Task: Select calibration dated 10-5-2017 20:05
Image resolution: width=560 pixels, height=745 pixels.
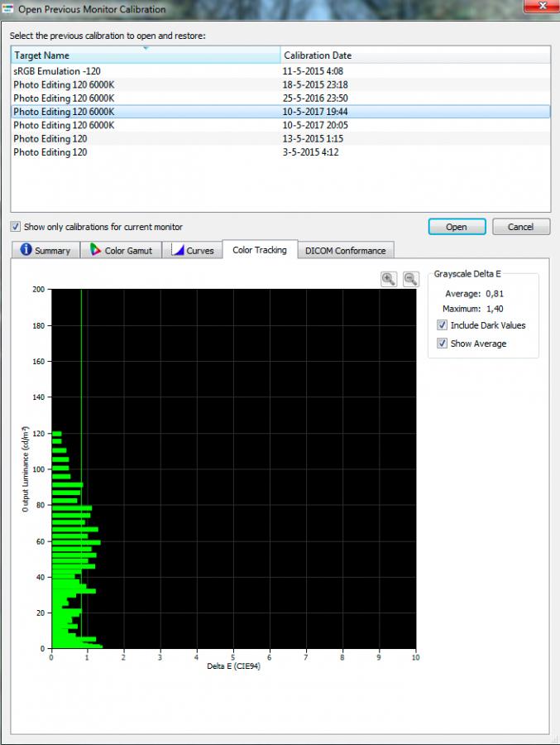Action: click(280, 125)
